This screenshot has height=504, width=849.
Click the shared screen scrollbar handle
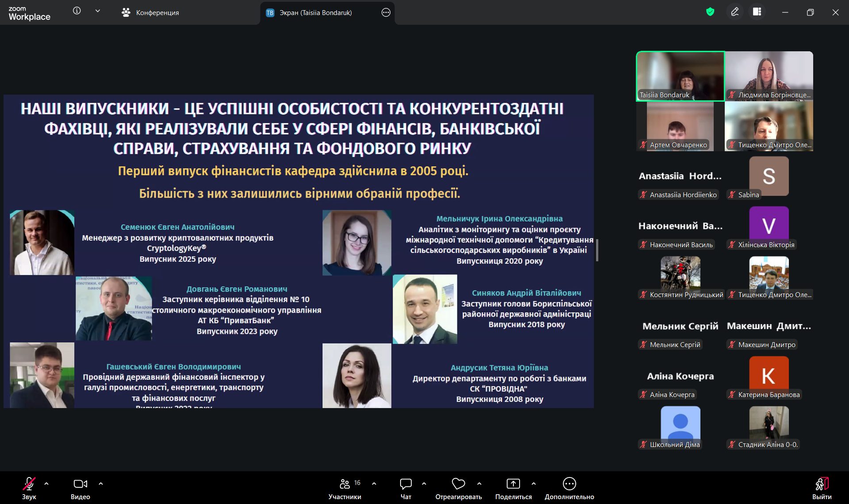(x=597, y=250)
